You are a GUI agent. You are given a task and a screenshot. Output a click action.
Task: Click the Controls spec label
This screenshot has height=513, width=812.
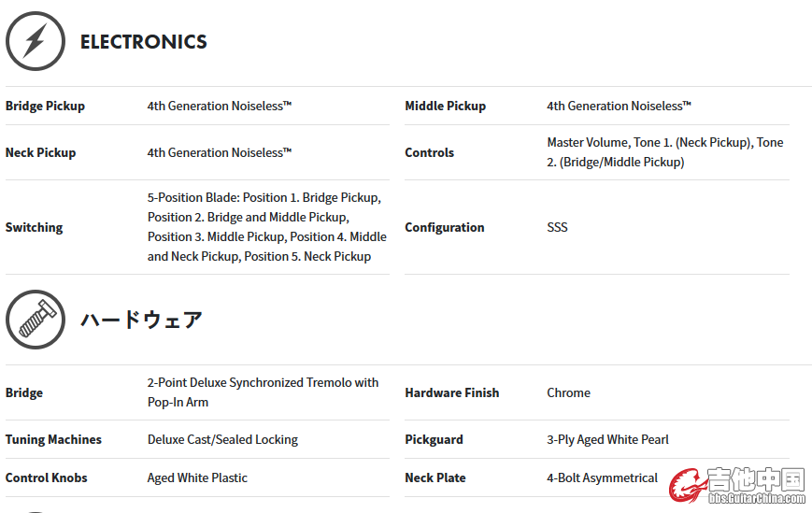coord(429,153)
